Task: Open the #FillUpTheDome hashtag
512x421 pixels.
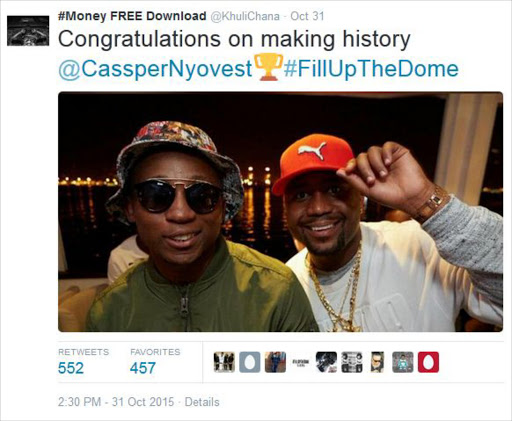Action: [x=371, y=69]
